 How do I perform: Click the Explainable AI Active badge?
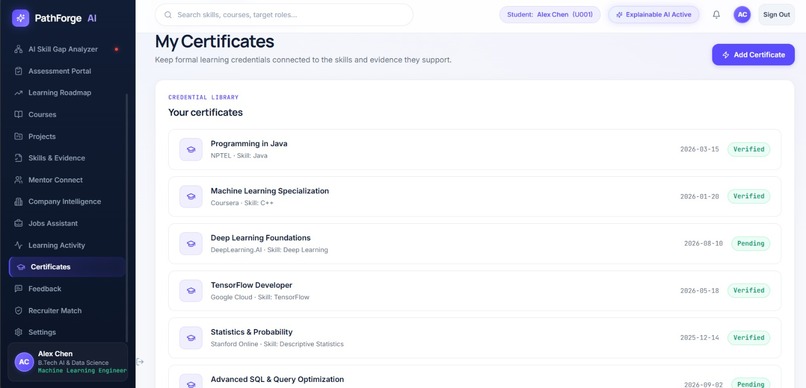(653, 14)
